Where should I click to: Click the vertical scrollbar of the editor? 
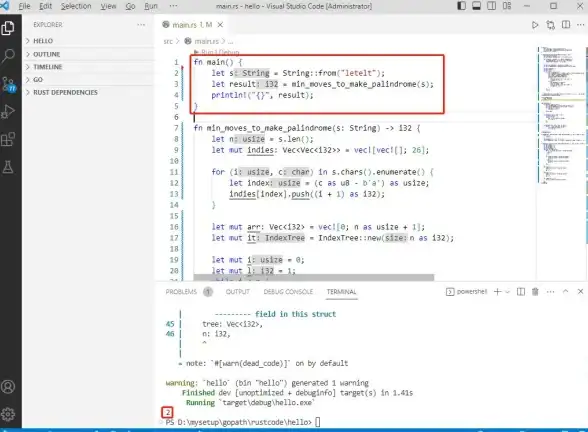[586, 146]
